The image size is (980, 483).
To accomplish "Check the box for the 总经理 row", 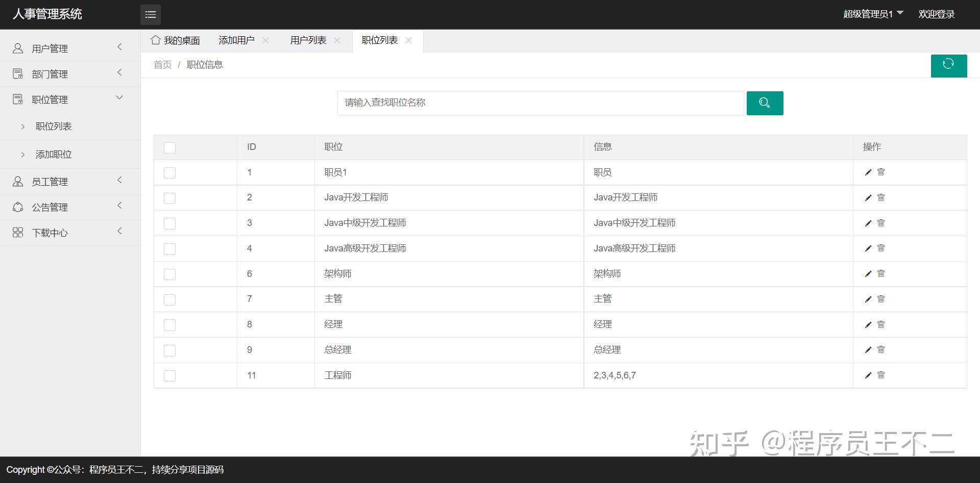I will coord(169,350).
